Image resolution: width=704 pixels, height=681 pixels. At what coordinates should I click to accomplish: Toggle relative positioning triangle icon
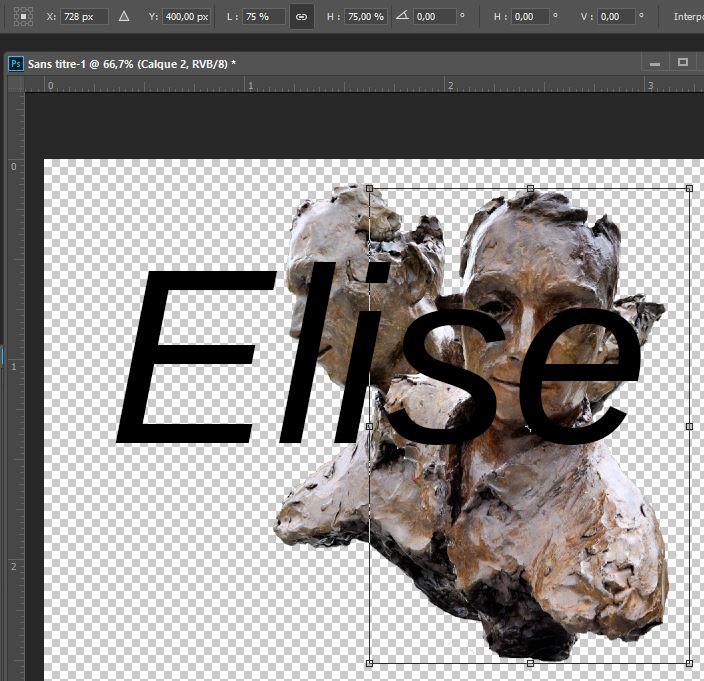click(x=124, y=17)
